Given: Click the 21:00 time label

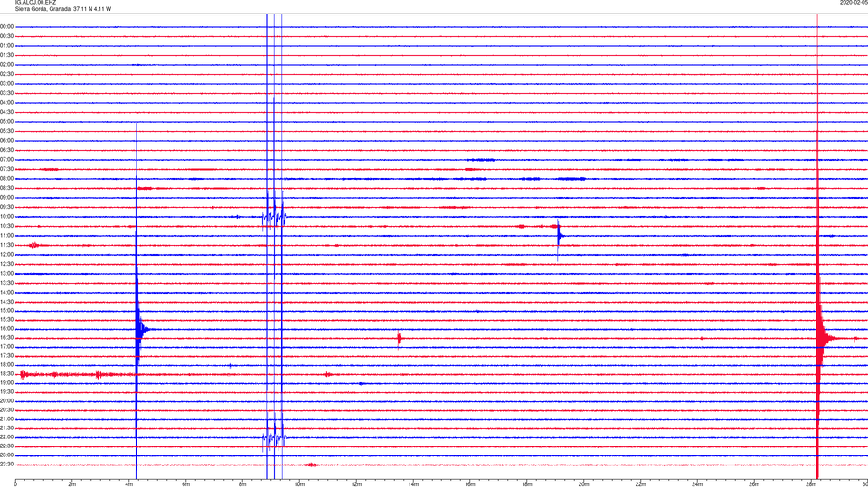Looking at the screenshot, I should coord(6,418).
